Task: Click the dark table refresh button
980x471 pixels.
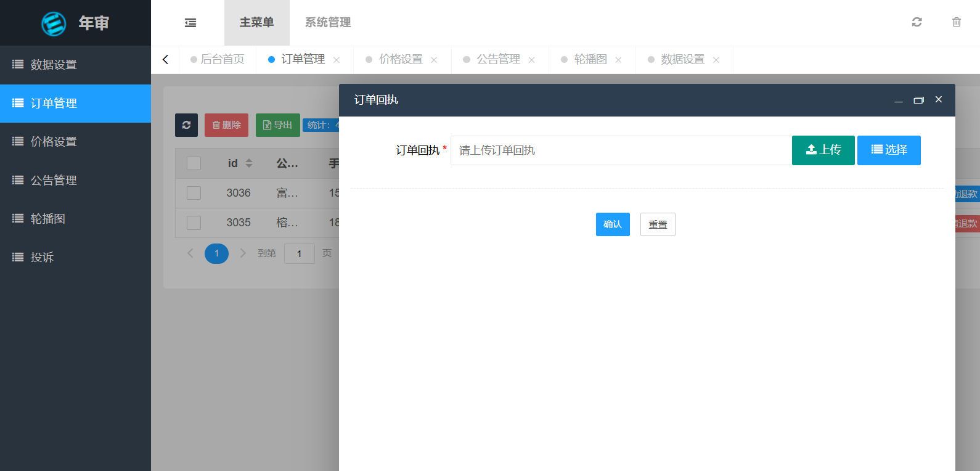Action: pos(186,125)
